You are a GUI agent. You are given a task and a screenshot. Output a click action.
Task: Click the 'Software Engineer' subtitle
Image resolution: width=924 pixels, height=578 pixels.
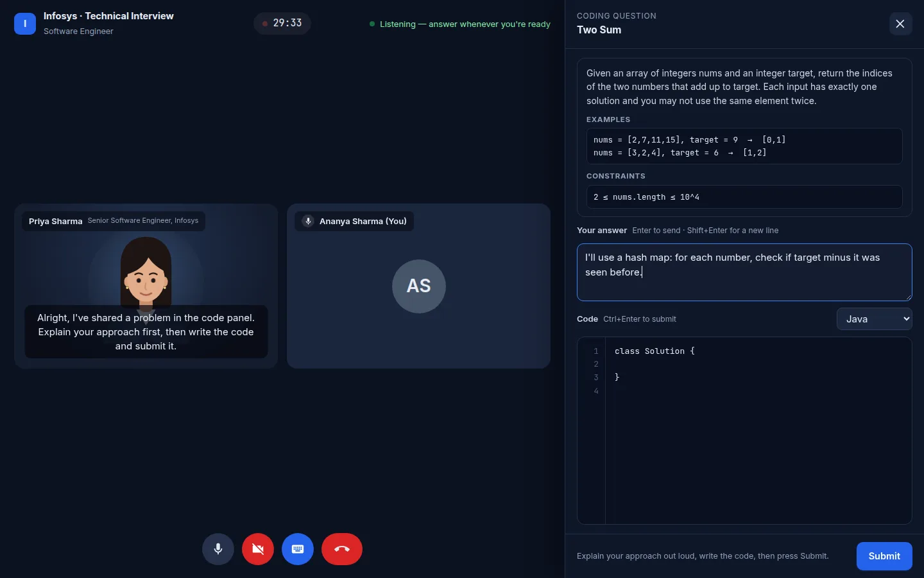(78, 31)
